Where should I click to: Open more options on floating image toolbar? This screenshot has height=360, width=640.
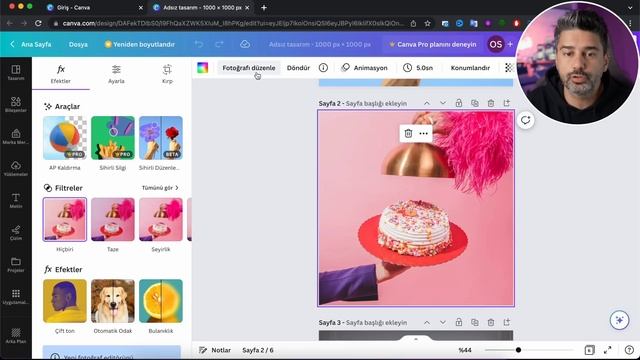point(424,133)
